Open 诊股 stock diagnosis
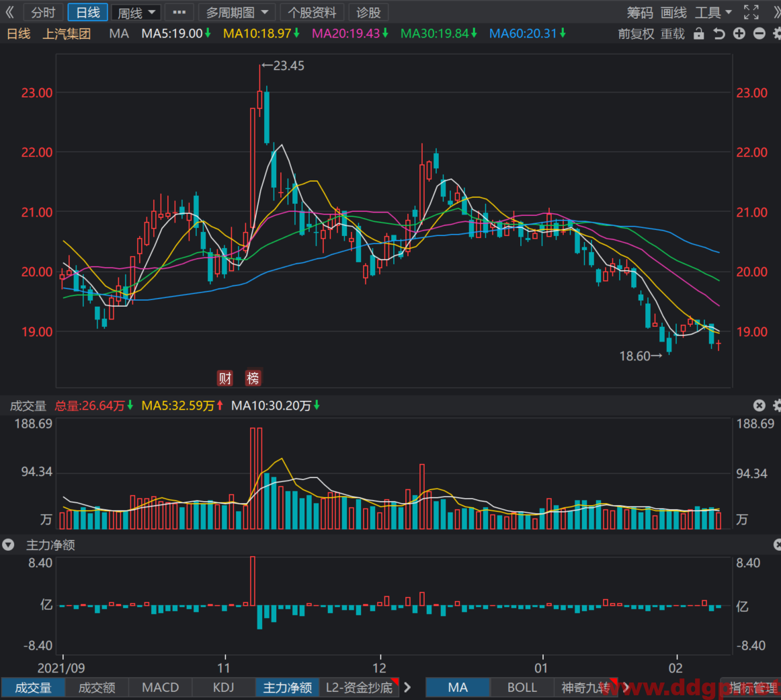 coord(368,13)
